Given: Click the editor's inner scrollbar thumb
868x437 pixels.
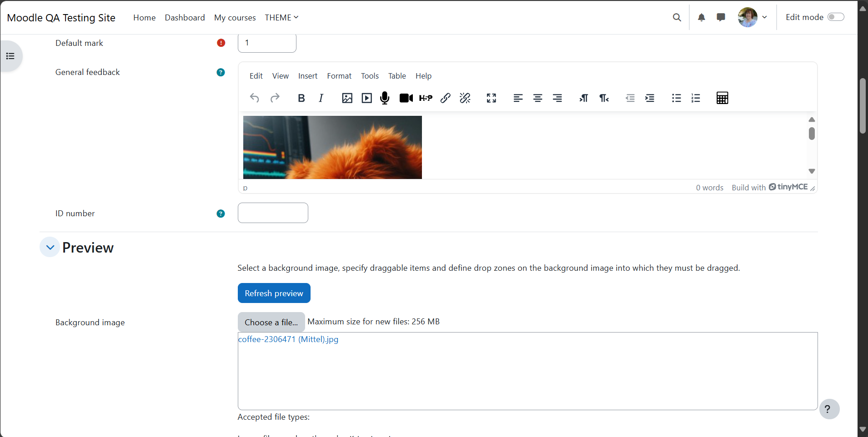Looking at the screenshot, I should (812, 134).
